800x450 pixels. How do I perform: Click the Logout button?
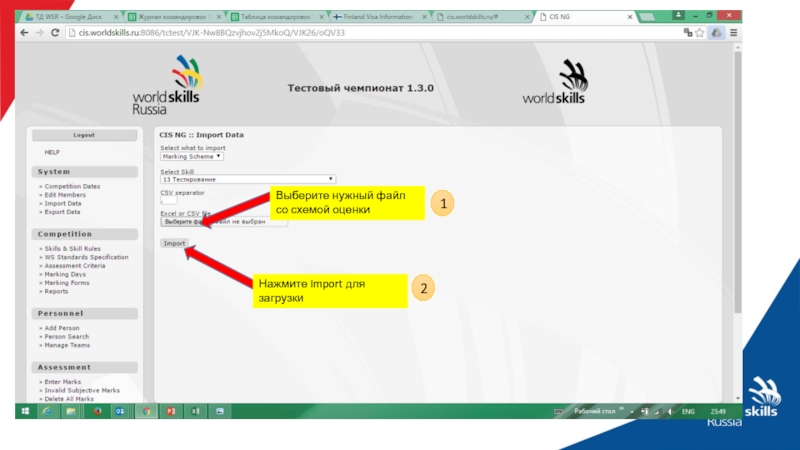tap(84, 134)
